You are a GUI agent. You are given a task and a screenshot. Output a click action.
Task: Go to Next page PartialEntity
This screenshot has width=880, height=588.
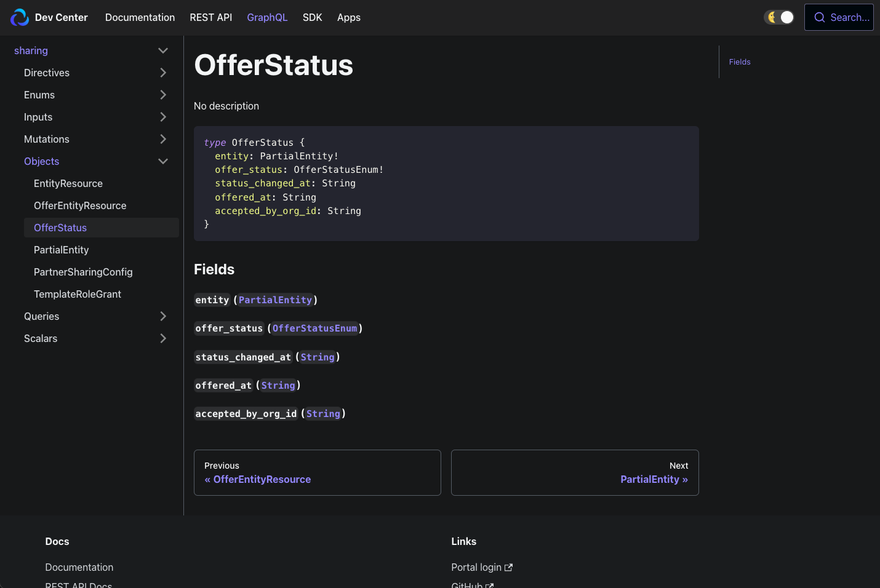tap(575, 472)
